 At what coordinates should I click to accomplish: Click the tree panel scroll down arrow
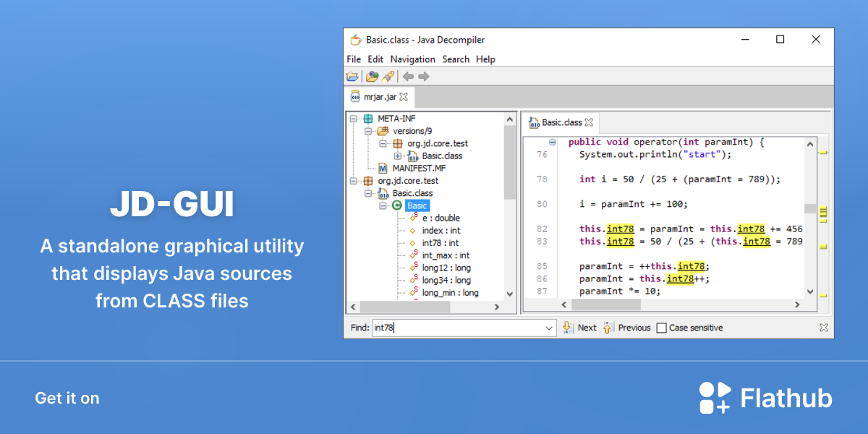pyautogui.click(x=510, y=294)
